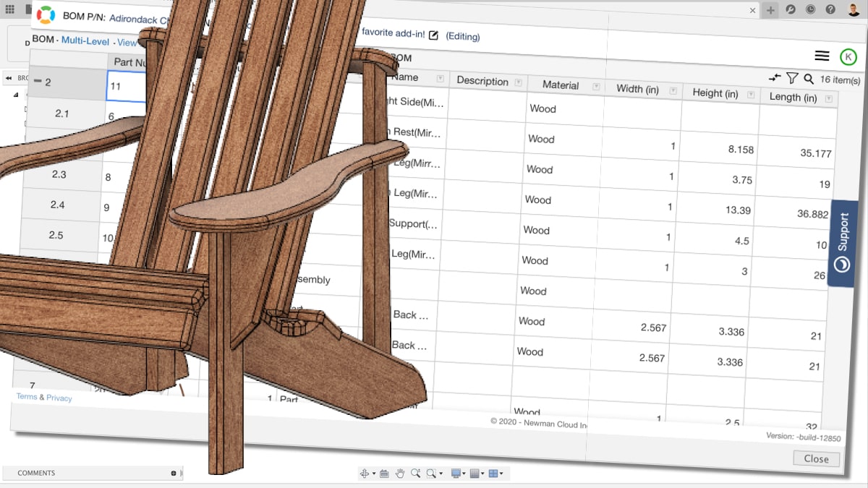Open the help question mark icon
868x488 pixels.
830,9
